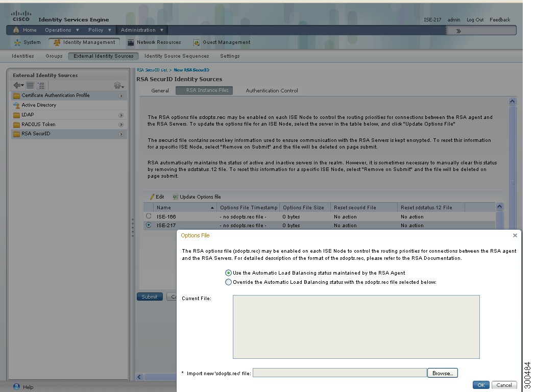The height and width of the screenshot is (392, 533).
Task: Click Cancel in Options File dialog
Action: coord(504,385)
